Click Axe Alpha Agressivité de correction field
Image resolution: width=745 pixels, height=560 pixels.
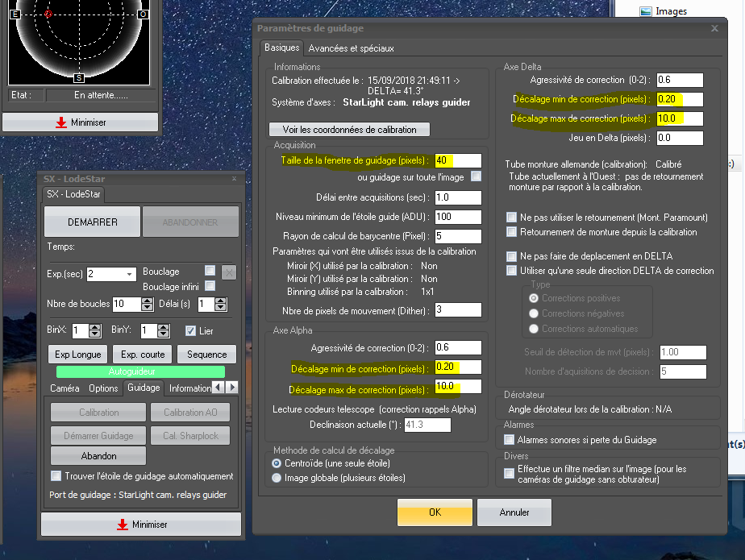458,348
